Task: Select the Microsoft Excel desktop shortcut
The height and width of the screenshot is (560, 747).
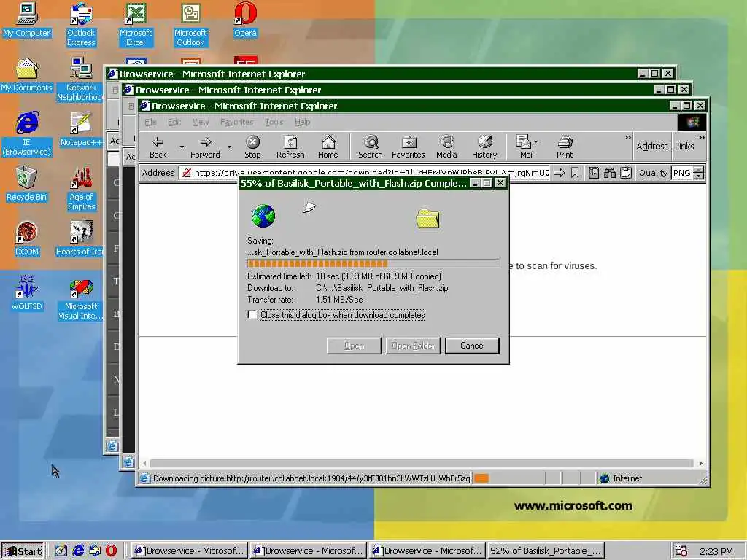Action: point(136,25)
